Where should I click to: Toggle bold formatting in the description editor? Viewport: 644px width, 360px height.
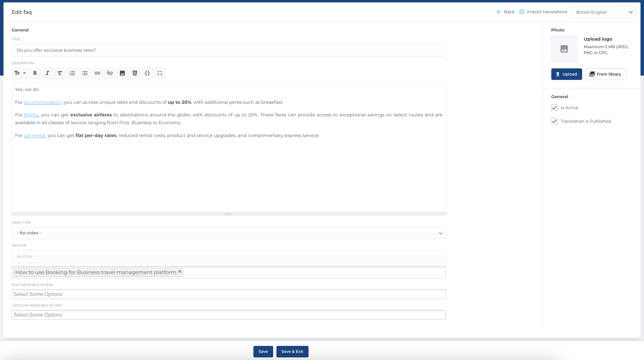tap(35, 73)
